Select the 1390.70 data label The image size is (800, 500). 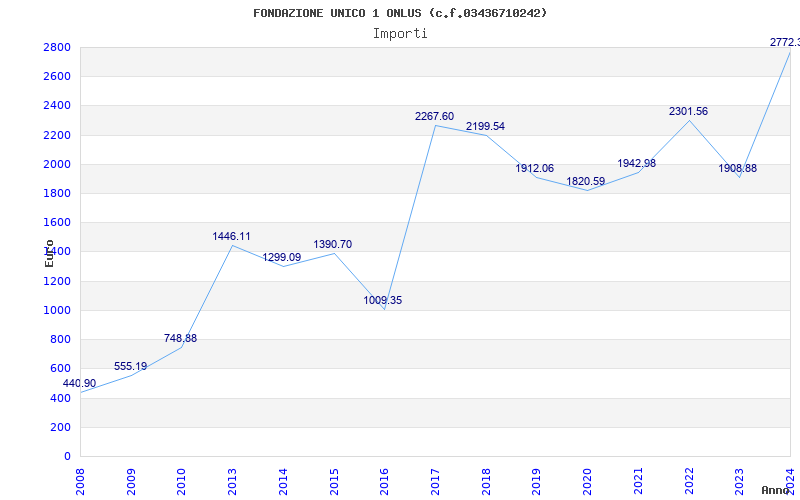pos(333,244)
